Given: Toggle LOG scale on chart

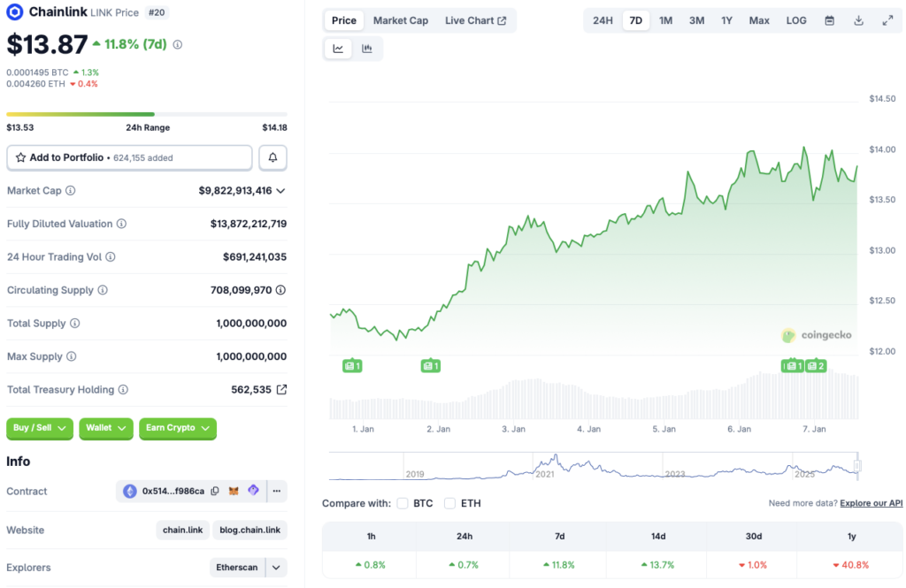Looking at the screenshot, I should 796,20.
